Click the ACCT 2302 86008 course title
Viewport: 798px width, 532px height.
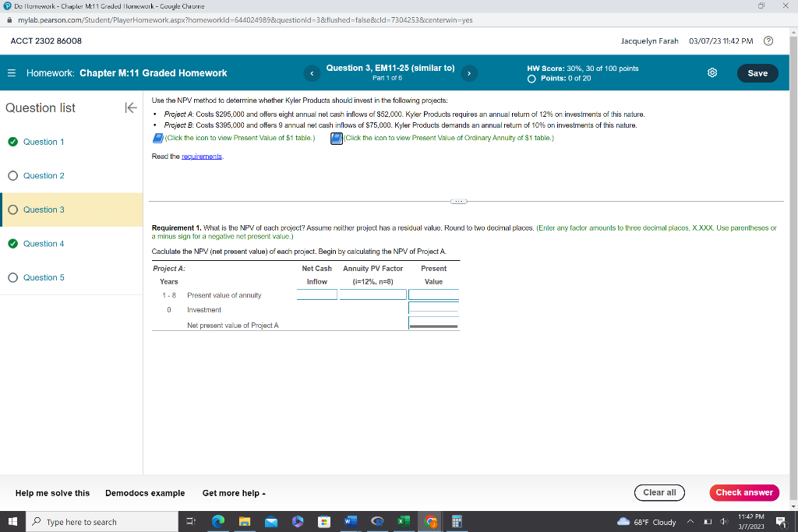click(46, 41)
